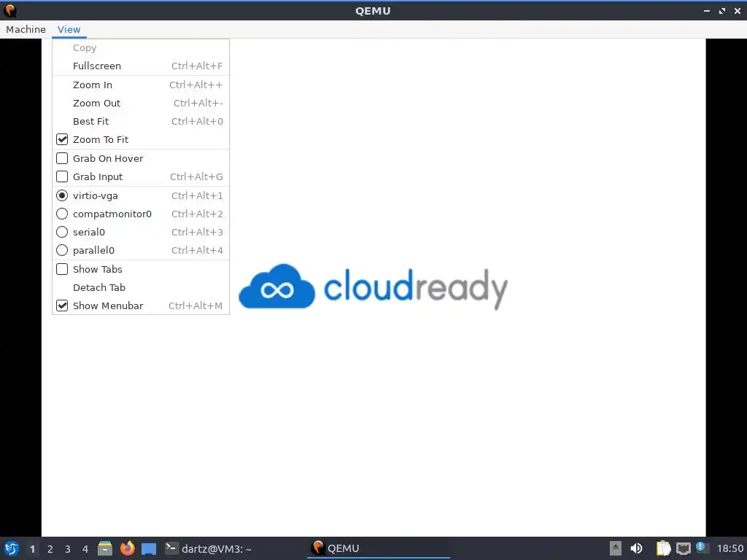
Task: Open the Machine menu
Action: [x=26, y=29]
